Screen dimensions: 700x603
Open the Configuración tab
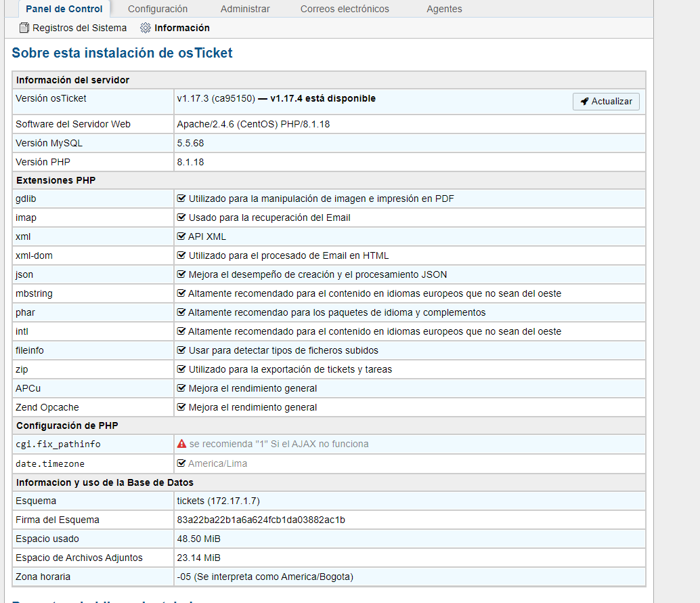(158, 9)
